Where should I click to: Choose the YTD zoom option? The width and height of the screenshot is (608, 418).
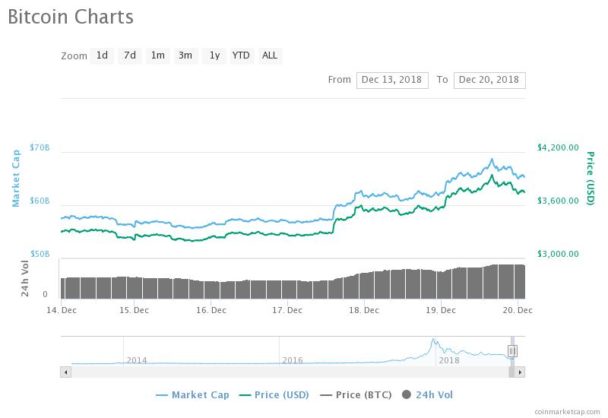241,55
